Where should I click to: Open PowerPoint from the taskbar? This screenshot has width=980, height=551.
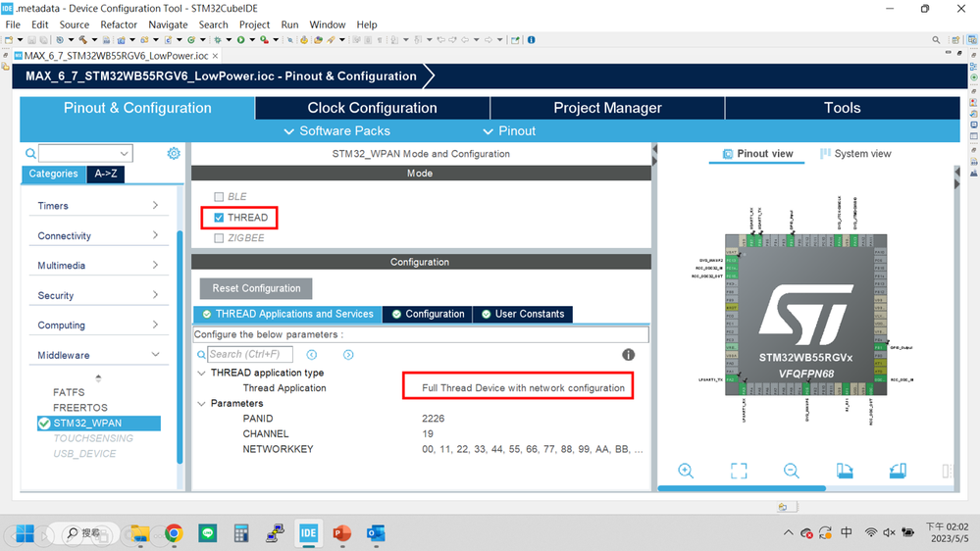(x=341, y=533)
